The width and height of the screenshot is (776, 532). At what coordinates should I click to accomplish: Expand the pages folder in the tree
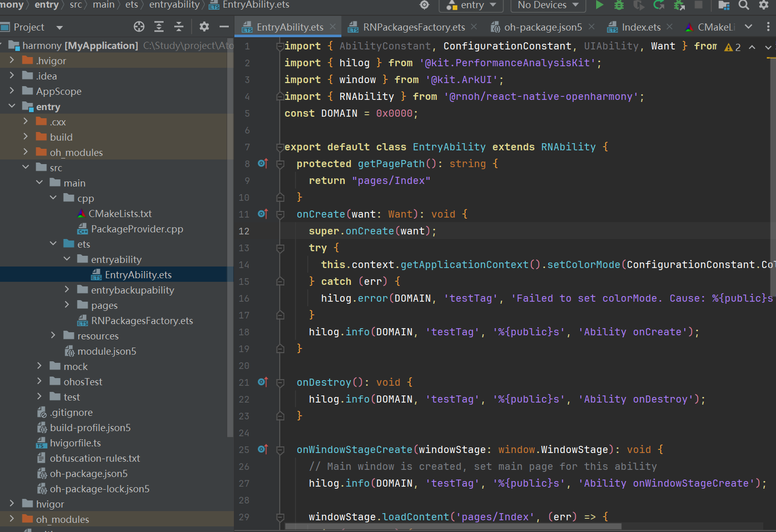[67, 305]
